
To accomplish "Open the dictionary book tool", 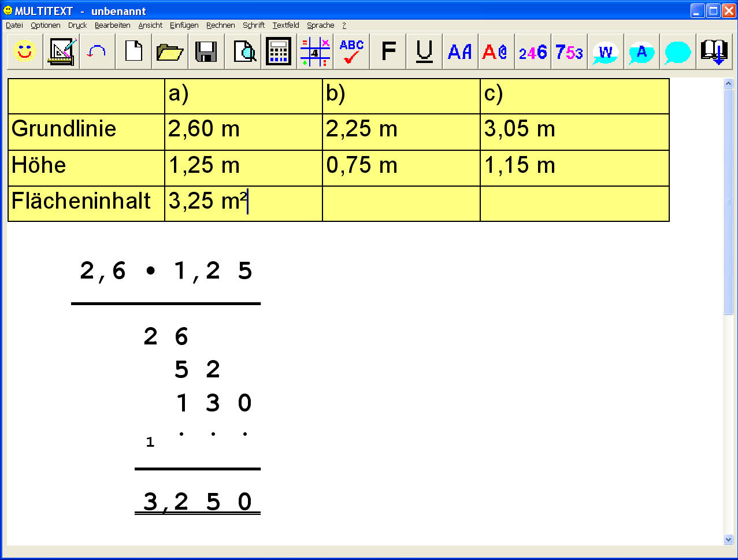I will tap(714, 51).
